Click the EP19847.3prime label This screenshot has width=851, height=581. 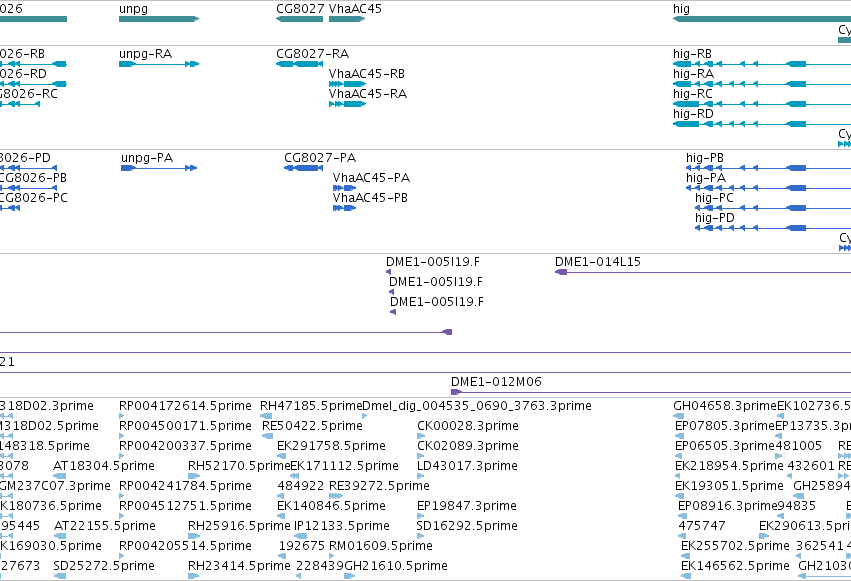click(x=467, y=506)
